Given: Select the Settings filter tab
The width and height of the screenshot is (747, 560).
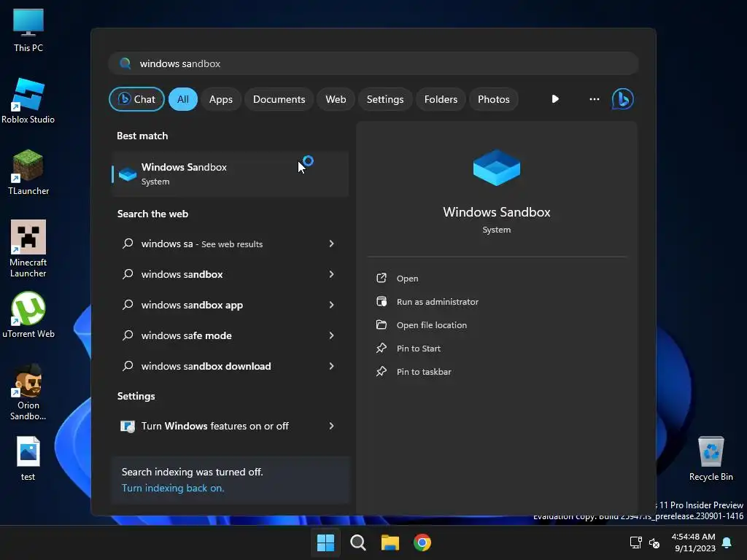Looking at the screenshot, I should [x=385, y=99].
